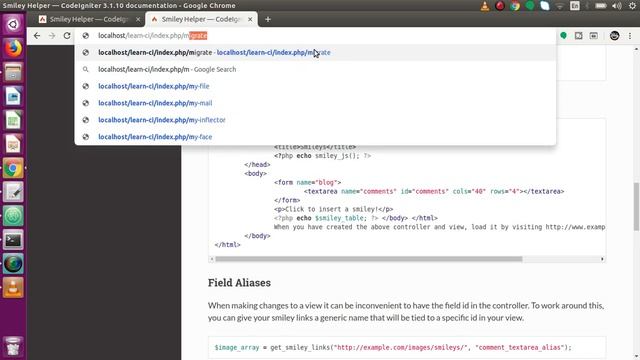Close first Smiley Helper tab
Viewport: 640px width, 360px height.
click(138, 19)
